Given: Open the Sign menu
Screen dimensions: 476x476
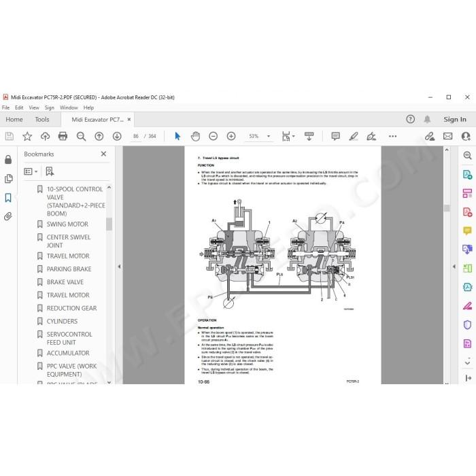Looking at the screenshot, I should click(49, 107).
